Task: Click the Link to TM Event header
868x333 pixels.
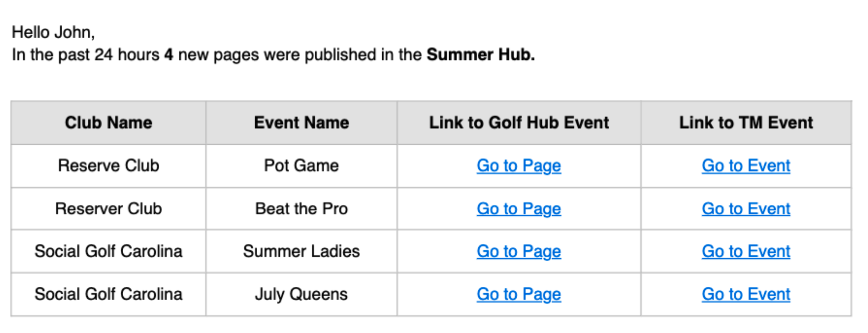Action: click(746, 123)
